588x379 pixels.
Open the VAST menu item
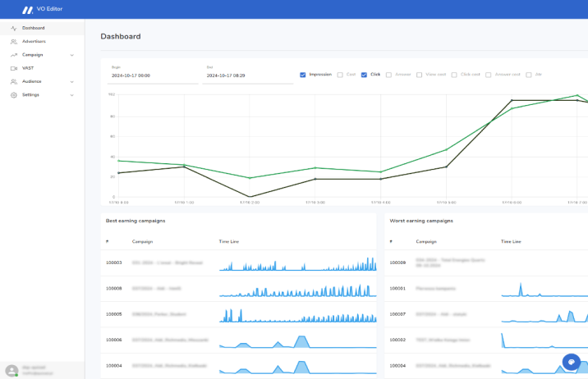(x=28, y=68)
